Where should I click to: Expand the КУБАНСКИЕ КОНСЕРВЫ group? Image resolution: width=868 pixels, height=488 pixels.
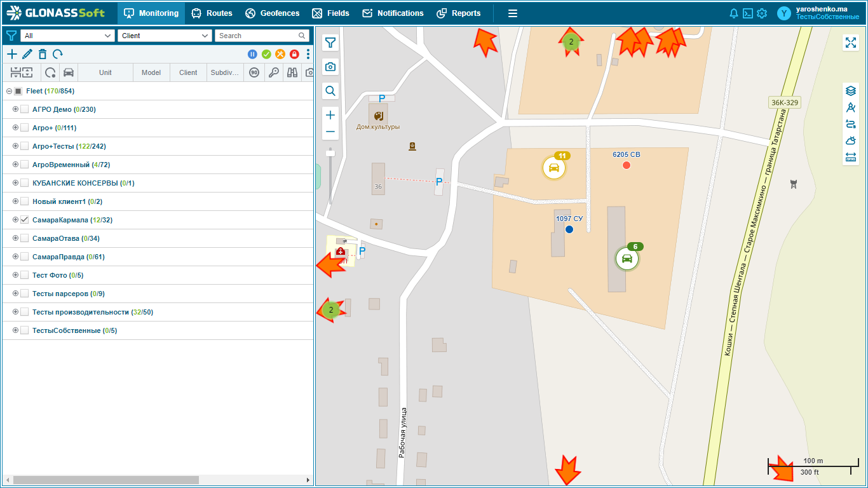coord(16,183)
